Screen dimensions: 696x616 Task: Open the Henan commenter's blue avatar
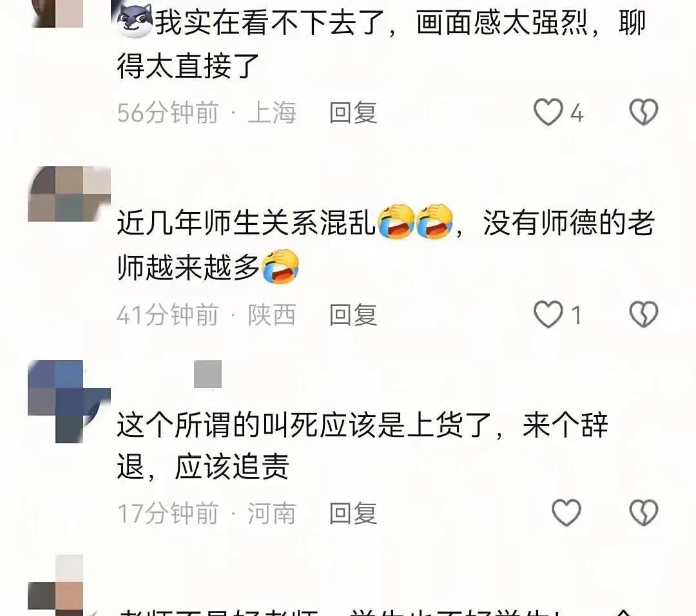coord(69,401)
